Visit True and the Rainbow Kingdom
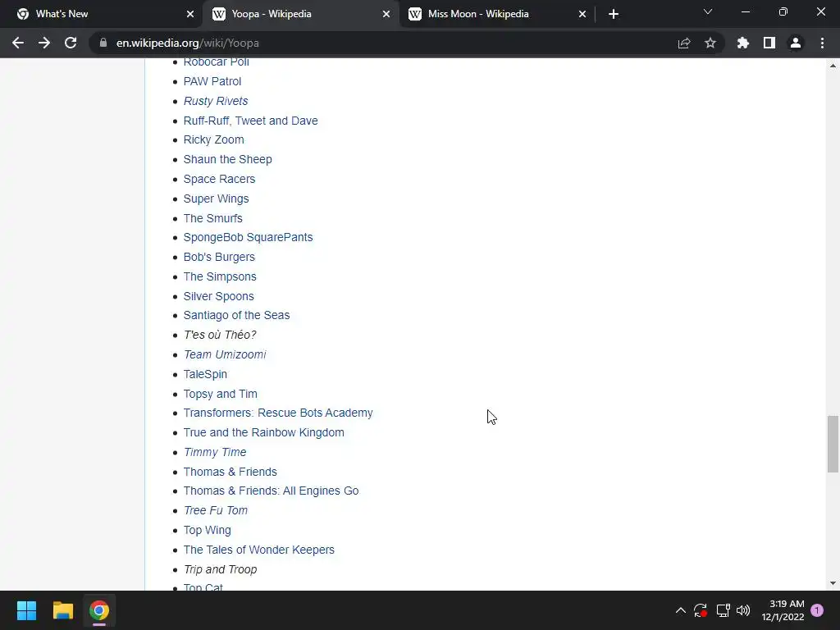Screen dimensions: 840x630 click(263, 432)
